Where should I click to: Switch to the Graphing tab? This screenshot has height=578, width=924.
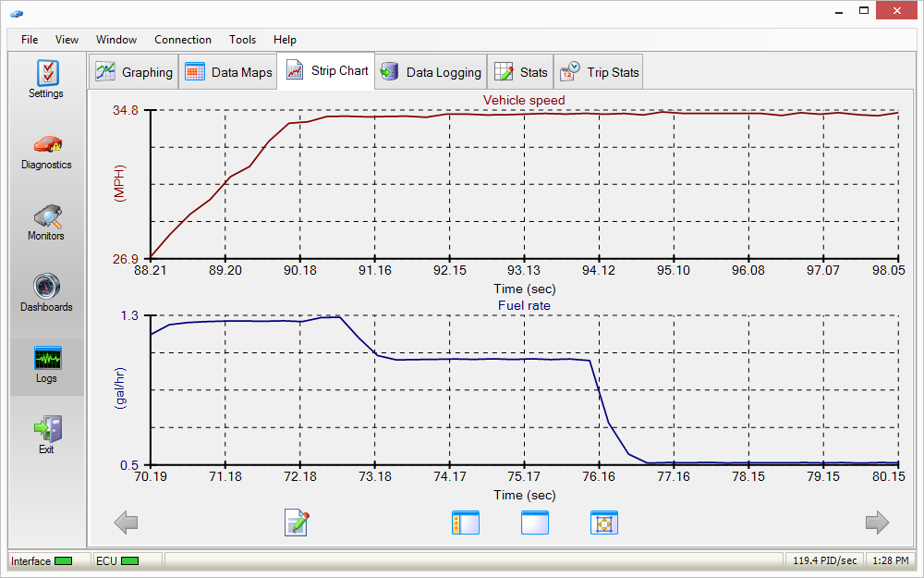point(135,72)
